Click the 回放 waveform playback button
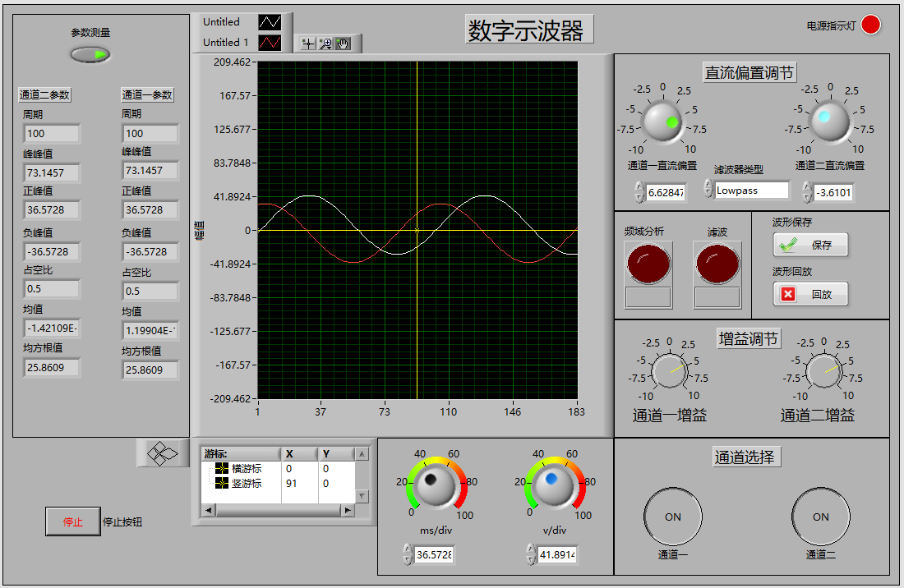904x588 pixels. click(x=810, y=294)
